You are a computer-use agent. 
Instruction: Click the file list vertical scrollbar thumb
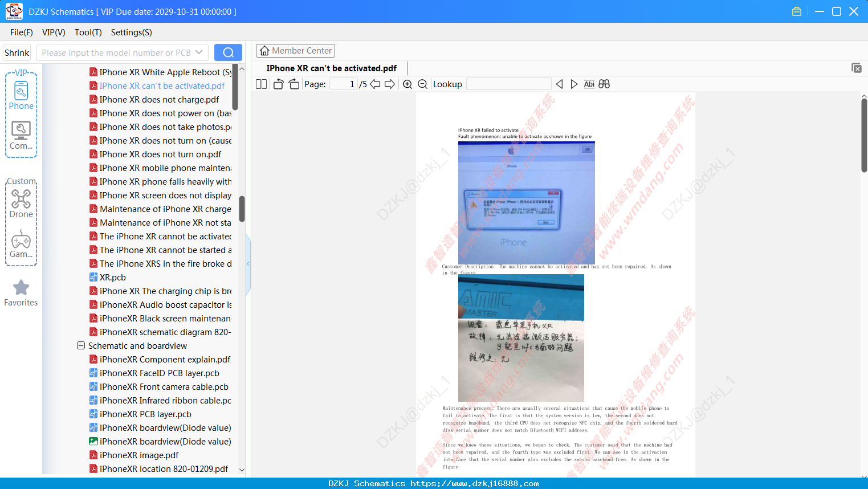pos(242,209)
